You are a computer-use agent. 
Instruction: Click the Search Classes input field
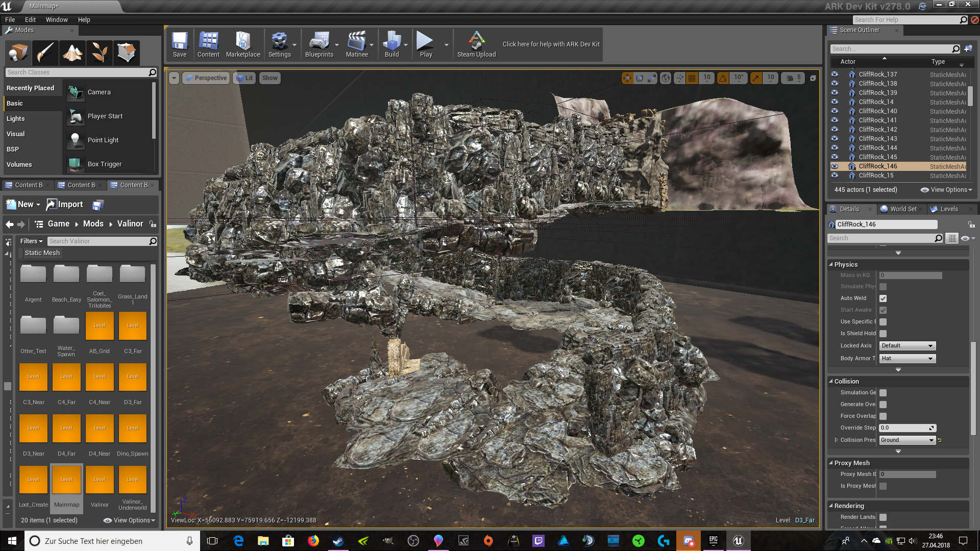81,72
